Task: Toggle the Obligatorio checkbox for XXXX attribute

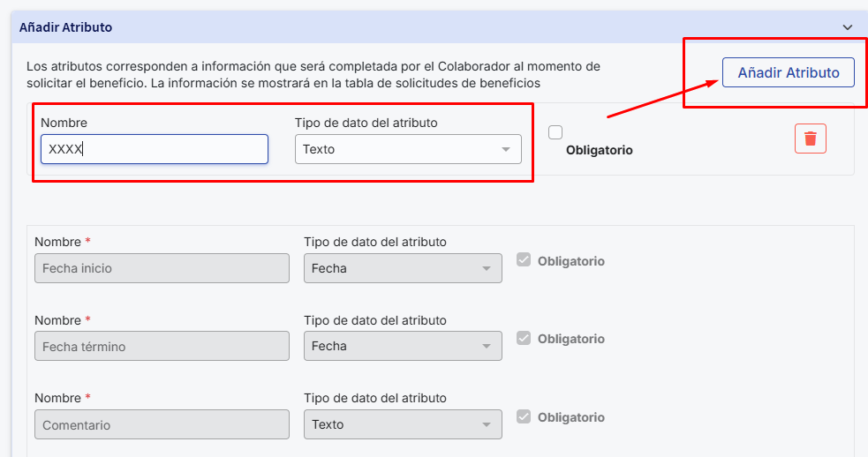Action: [555, 132]
